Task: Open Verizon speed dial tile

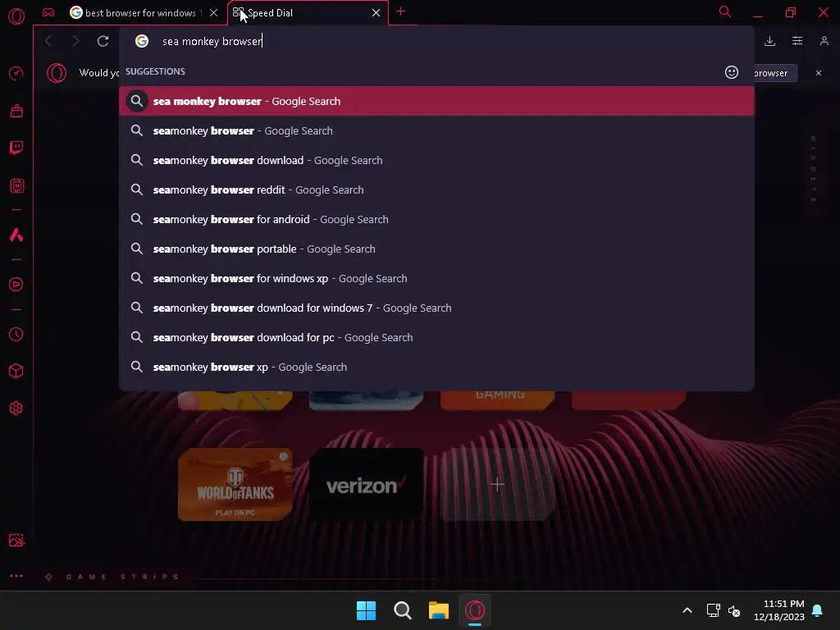Action: 367,484
